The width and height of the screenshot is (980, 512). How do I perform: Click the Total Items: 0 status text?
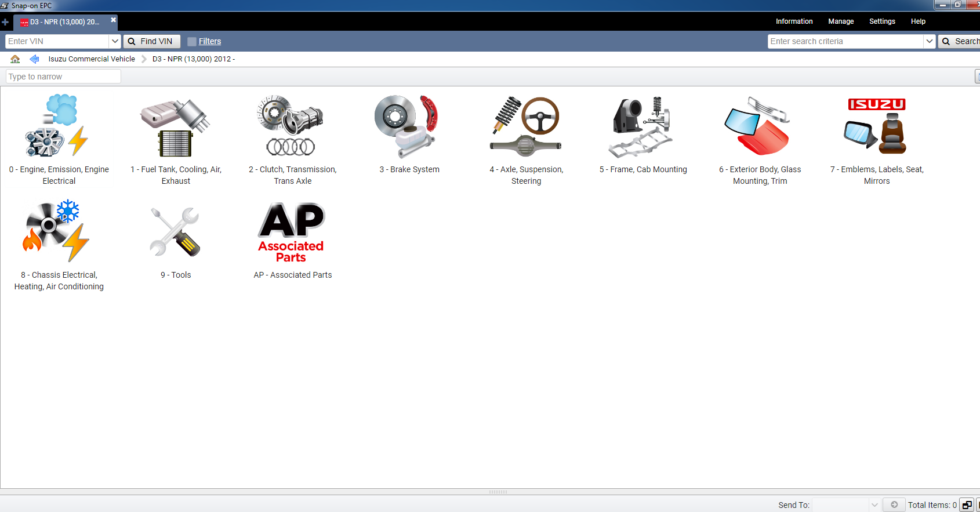pos(932,505)
